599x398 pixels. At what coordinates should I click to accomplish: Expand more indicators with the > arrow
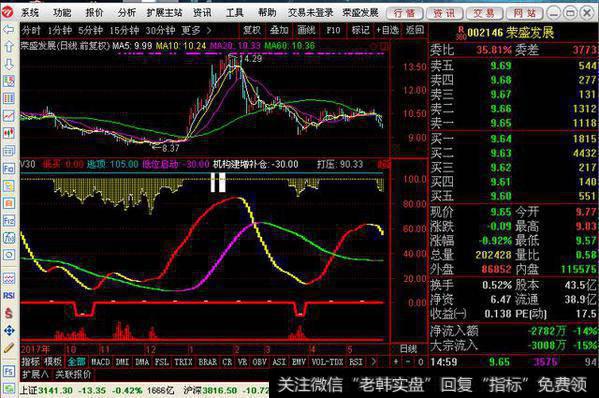374,361
